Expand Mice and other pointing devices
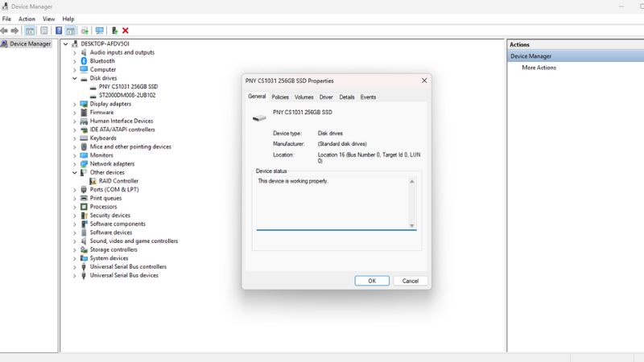 pos(75,147)
